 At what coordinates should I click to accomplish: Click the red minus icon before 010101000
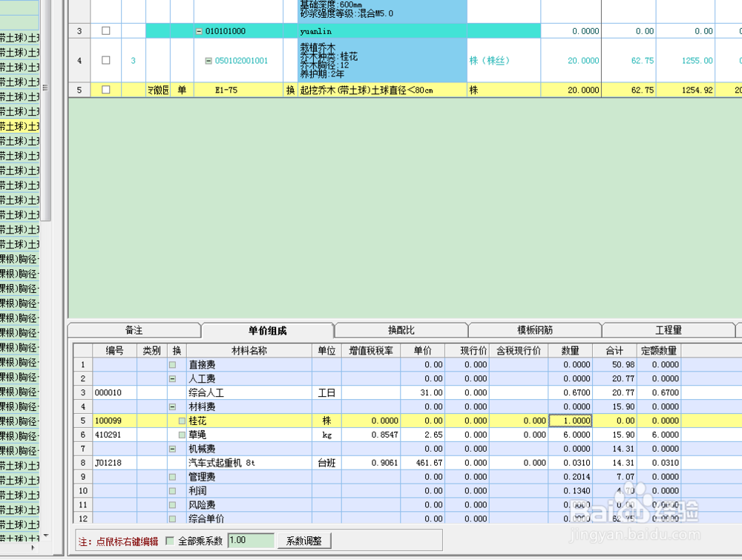point(198,30)
